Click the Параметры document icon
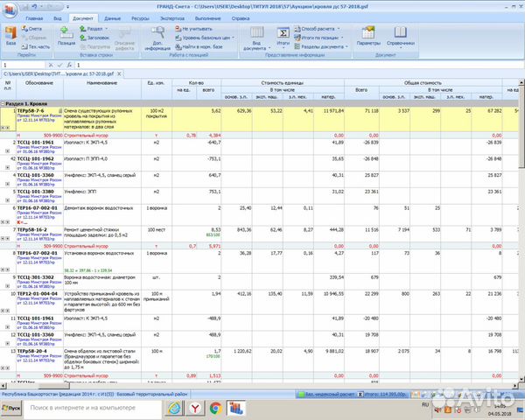This screenshot has width=525, height=420. tap(368, 34)
